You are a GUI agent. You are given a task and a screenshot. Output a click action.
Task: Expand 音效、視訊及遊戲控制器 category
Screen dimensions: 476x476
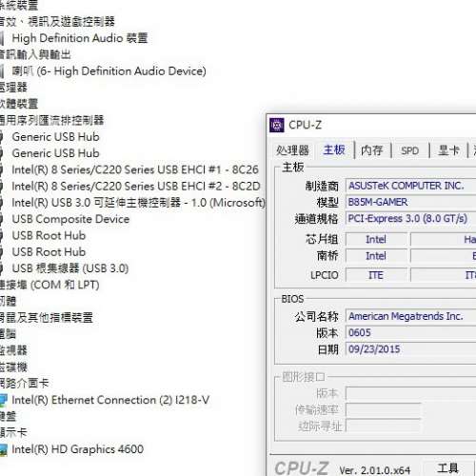[57, 22]
